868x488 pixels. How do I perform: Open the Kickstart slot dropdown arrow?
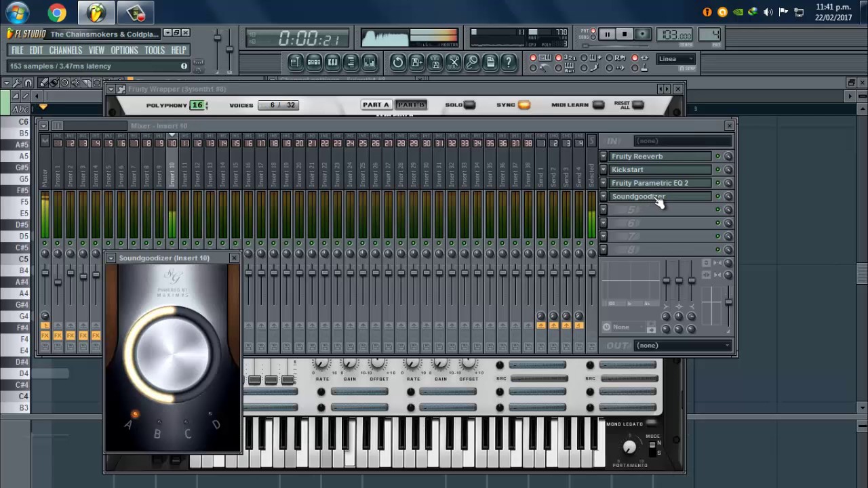pos(604,169)
